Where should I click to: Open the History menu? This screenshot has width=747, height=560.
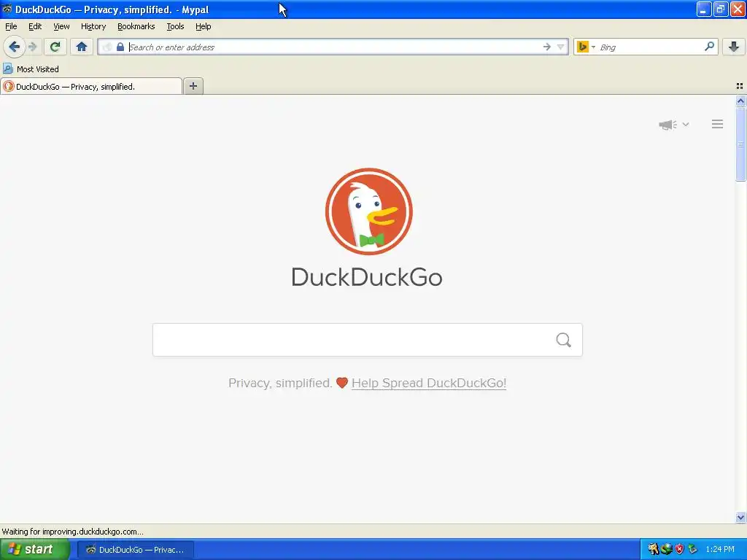pyautogui.click(x=93, y=26)
